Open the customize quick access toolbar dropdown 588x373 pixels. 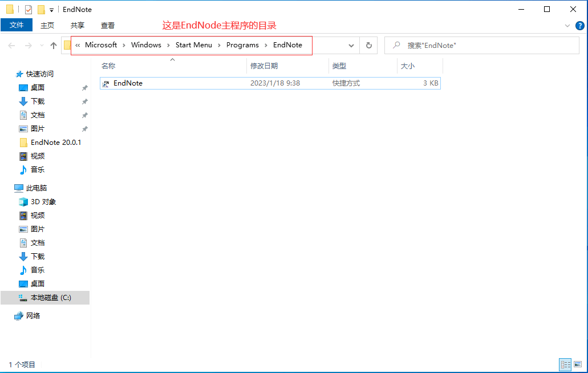pyautogui.click(x=51, y=10)
